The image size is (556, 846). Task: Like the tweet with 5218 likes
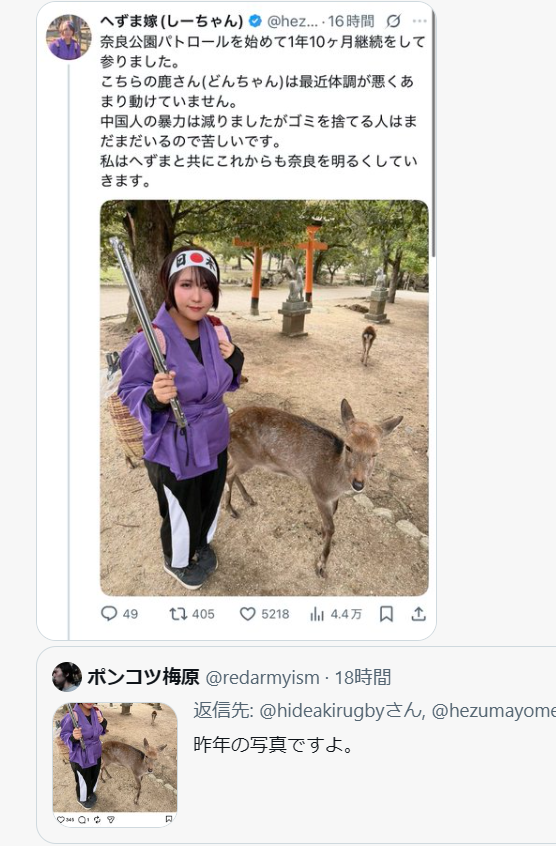click(x=248, y=614)
